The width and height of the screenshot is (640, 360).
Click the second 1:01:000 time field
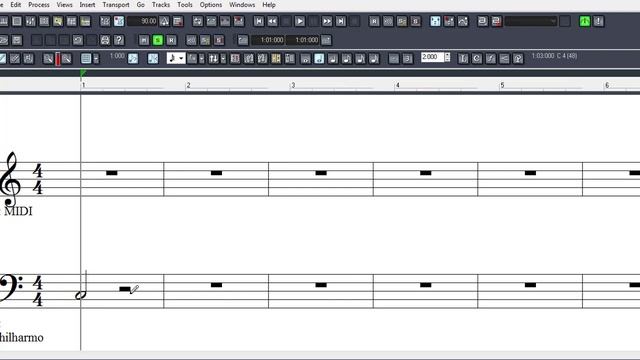click(302, 40)
